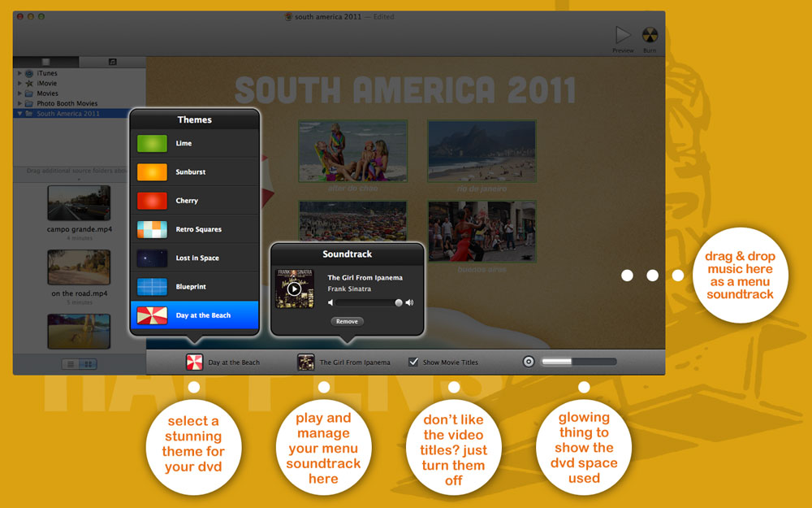Expand the iMovie source folder
Screen dimensions: 812x508
point(19,83)
